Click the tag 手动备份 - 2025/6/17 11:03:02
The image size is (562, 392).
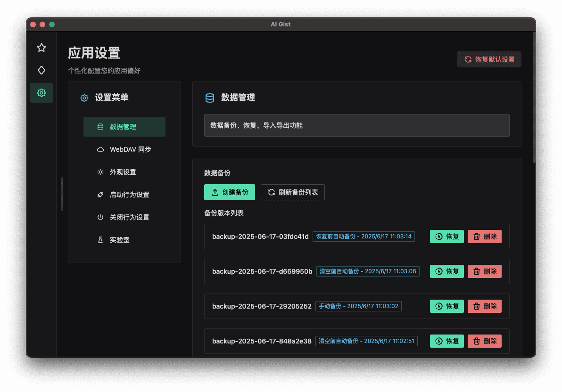pos(358,306)
